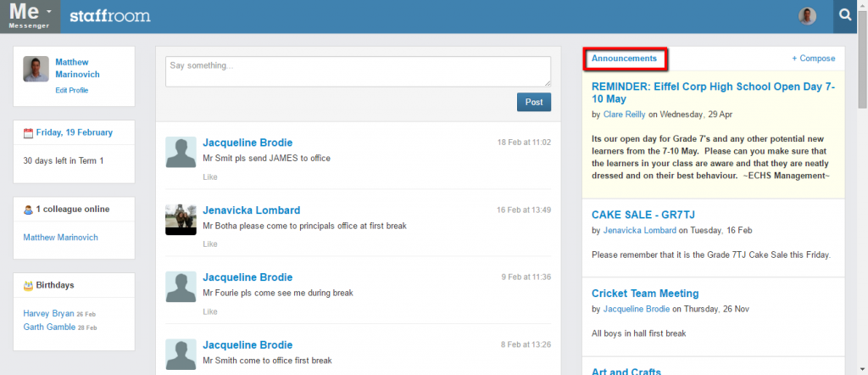Click the Announcements heading
The height and width of the screenshot is (375, 868).
(624, 59)
